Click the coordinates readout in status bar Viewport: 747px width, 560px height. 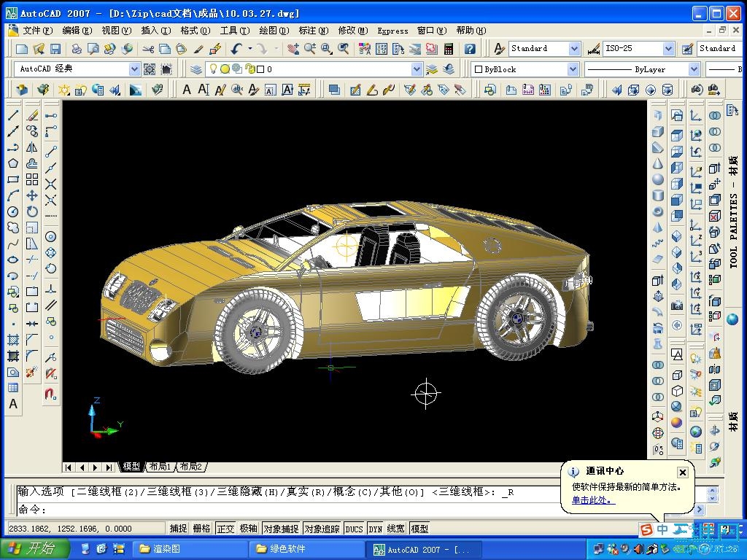85,528
